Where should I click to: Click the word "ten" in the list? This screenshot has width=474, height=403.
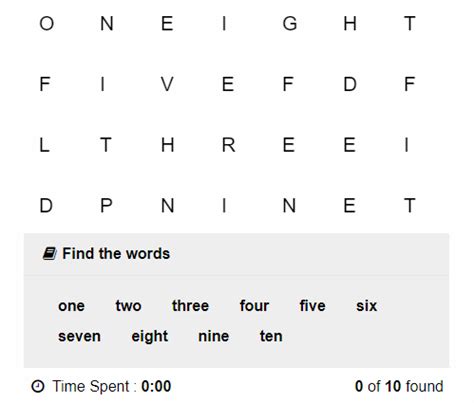click(271, 336)
